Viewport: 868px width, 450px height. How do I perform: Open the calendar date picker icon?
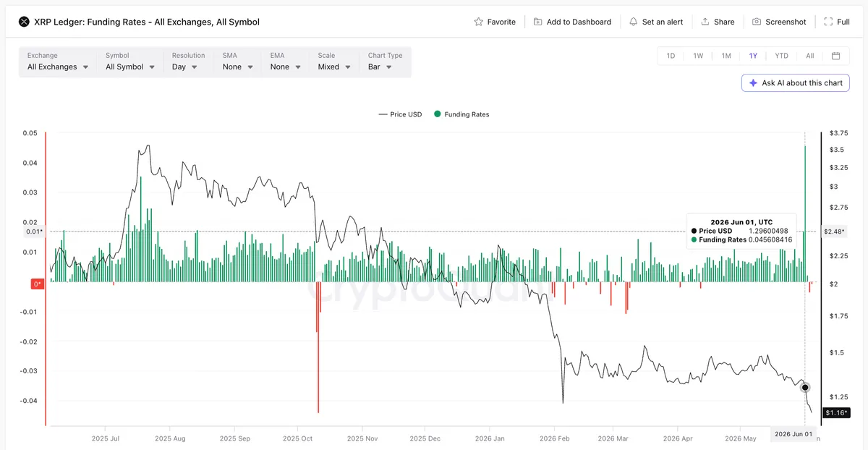click(x=835, y=56)
